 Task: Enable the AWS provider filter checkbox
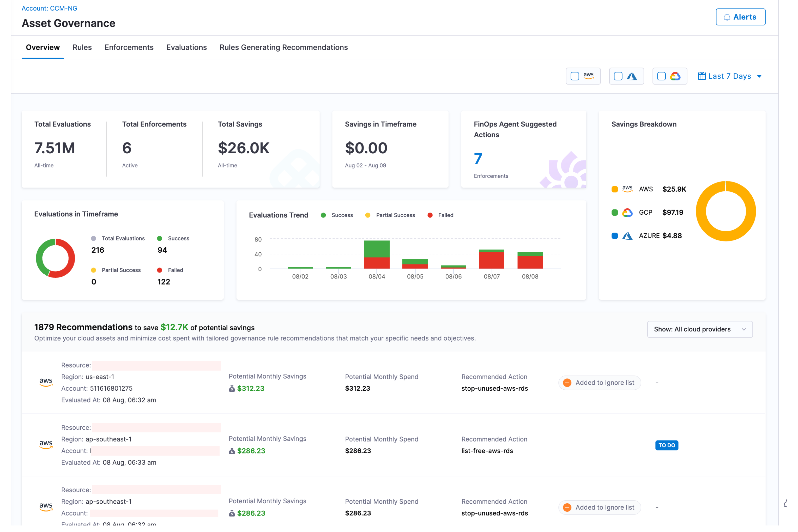click(575, 76)
